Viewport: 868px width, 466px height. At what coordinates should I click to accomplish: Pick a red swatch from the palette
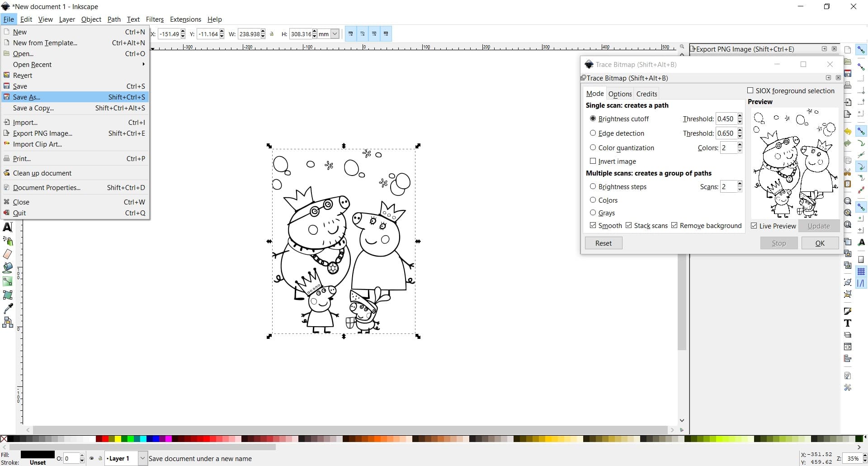point(104,438)
